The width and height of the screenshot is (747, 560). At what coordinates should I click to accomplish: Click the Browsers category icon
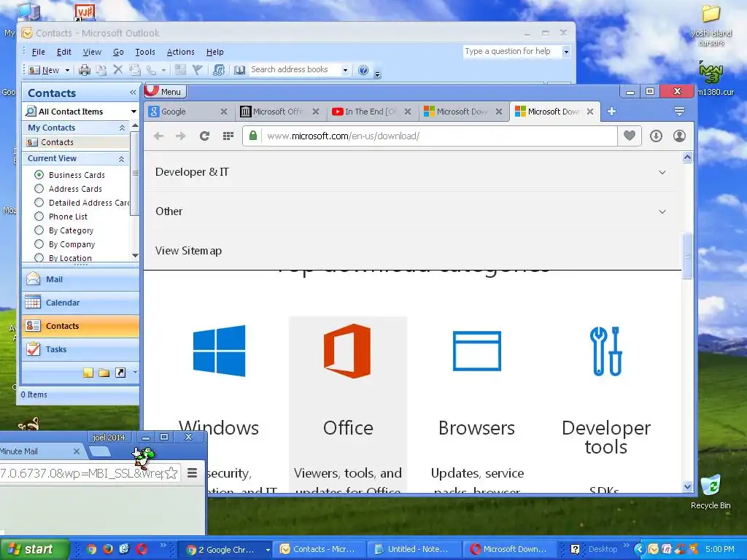click(x=477, y=351)
